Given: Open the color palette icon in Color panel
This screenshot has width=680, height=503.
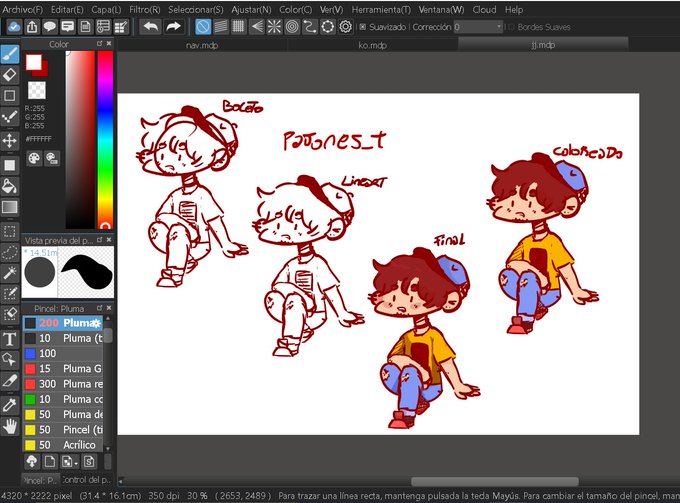Looking at the screenshot, I should (x=34, y=158).
